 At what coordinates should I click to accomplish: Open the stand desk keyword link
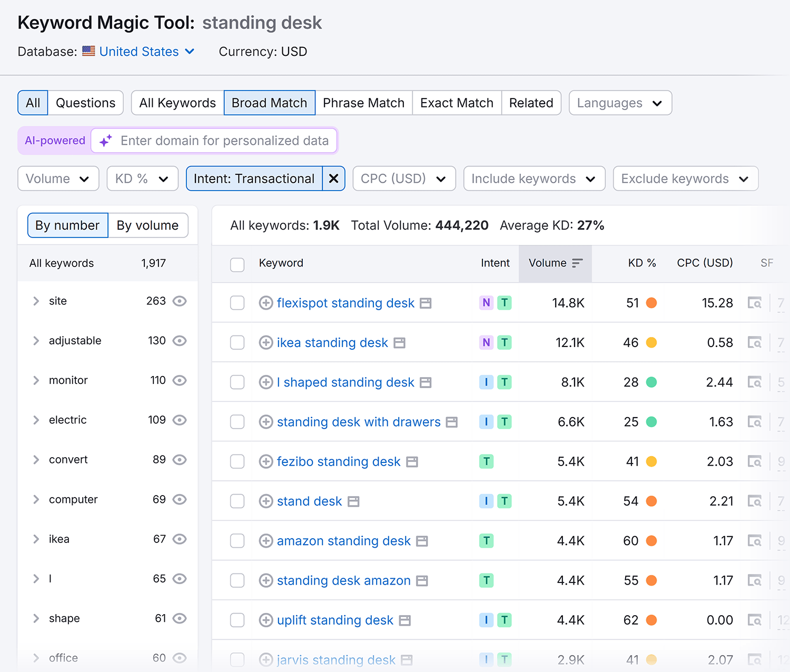click(310, 501)
